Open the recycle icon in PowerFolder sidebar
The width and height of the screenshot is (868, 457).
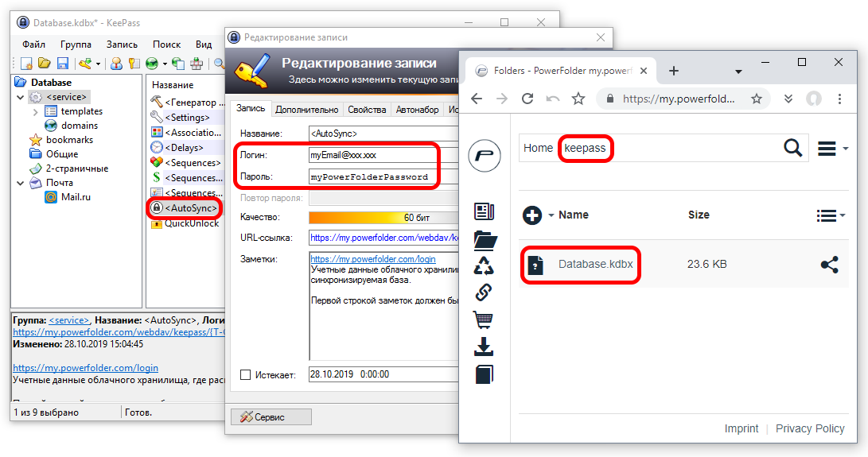click(484, 266)
